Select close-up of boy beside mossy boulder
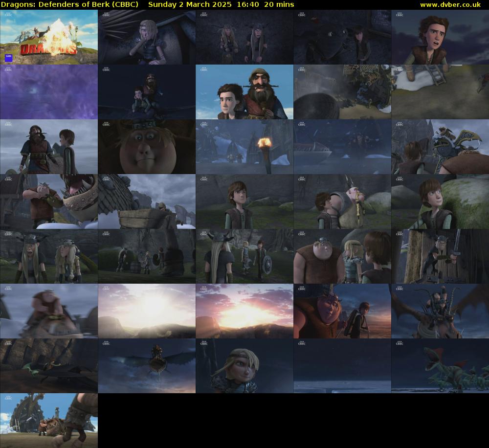The image size is (489, 448). [x=441, y=202]
